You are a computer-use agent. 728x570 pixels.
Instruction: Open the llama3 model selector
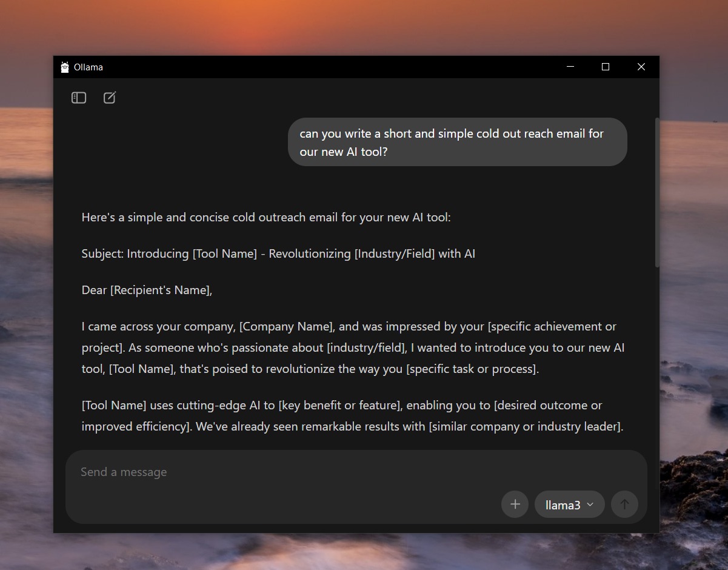tap(570, 504)
